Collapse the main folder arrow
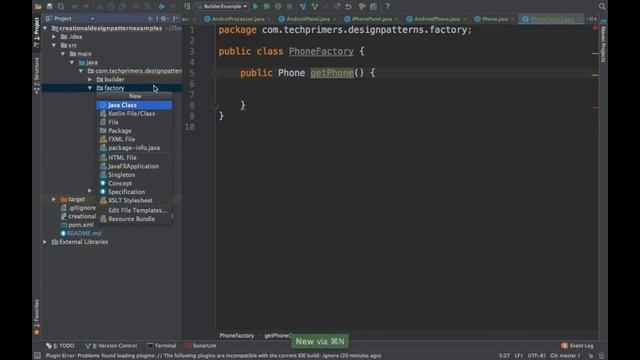Image resolution: width=640 pixels, height=360 pixels. [x=63, y=54]
